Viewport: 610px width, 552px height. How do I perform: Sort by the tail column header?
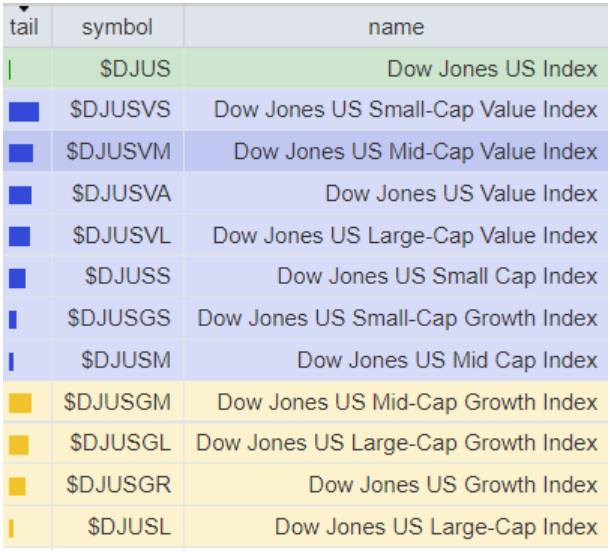(24, 25)
